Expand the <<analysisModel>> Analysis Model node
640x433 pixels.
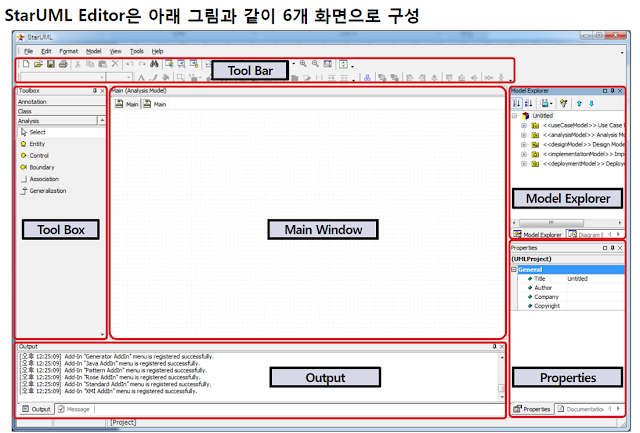524,135
